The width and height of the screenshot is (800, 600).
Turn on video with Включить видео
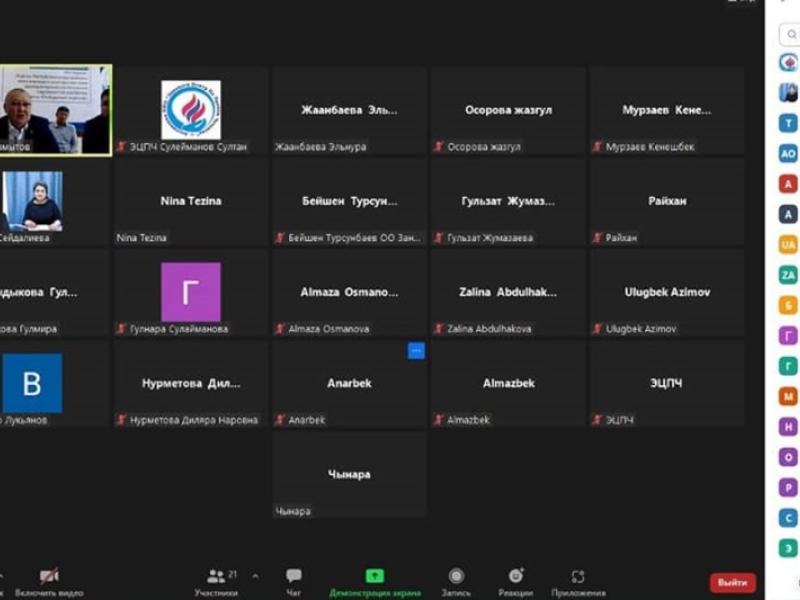[48, 580]
